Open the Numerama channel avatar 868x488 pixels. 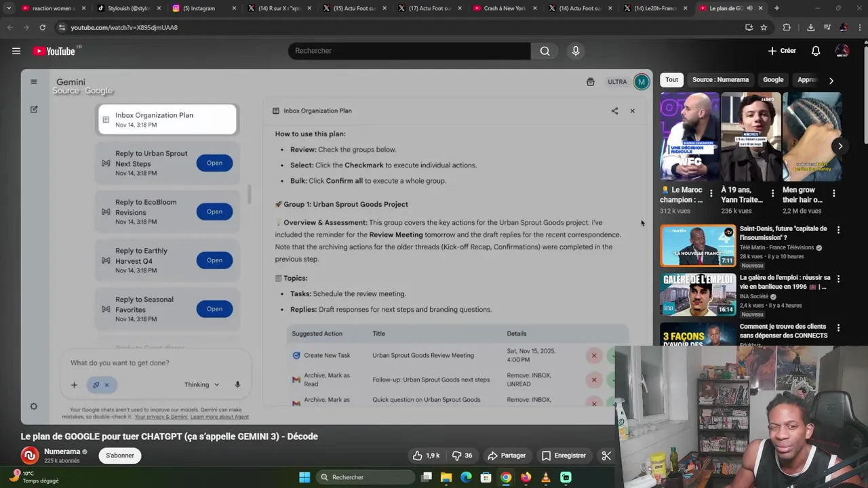pos(29,455)
